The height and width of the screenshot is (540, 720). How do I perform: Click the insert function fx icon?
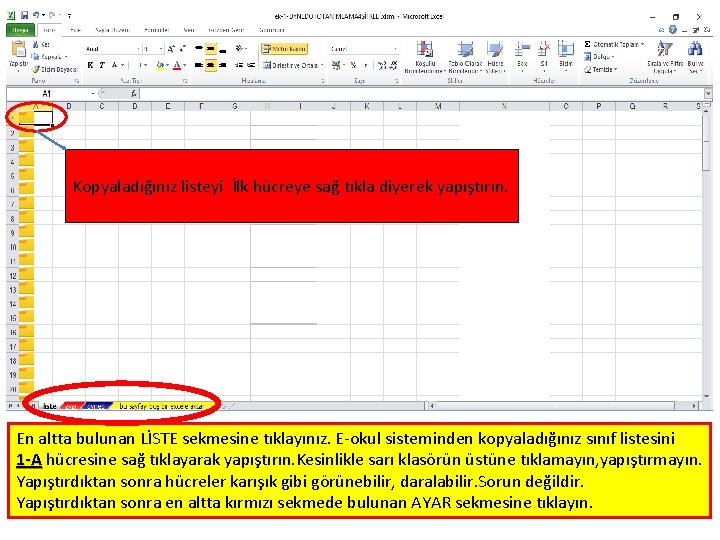[x=134, y=94]
